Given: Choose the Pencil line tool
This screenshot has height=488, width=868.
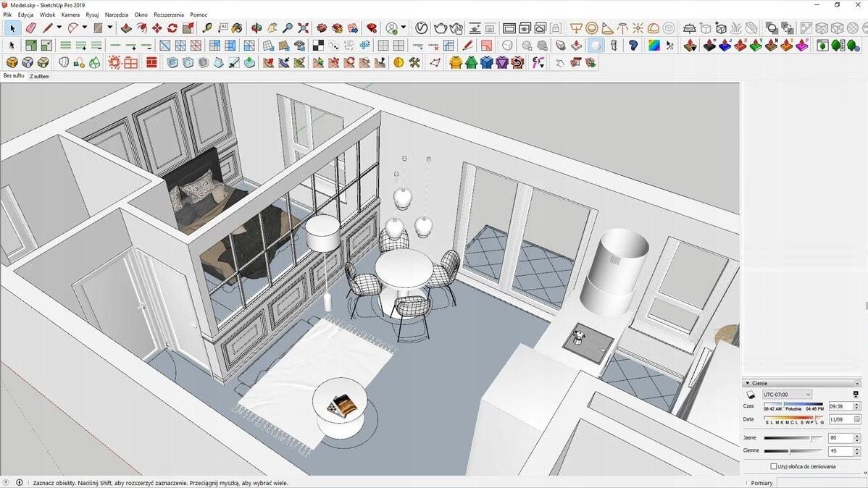Looking at the screenshot, I should tap(48, 28).
